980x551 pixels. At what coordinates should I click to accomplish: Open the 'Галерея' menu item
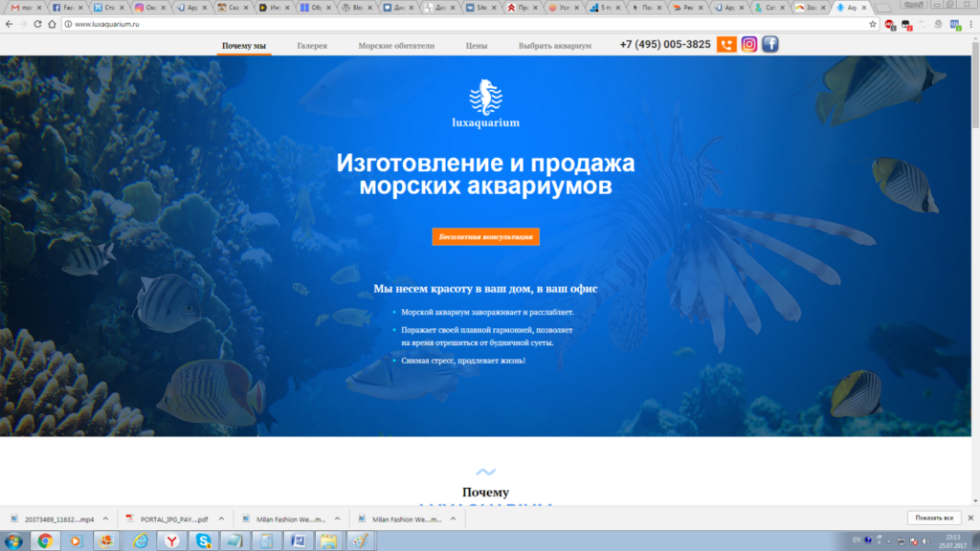(x=312, y=46)
